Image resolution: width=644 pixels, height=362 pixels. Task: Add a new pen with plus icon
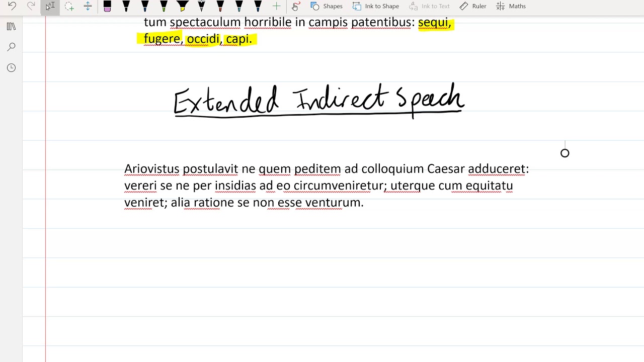pos(276,6)
